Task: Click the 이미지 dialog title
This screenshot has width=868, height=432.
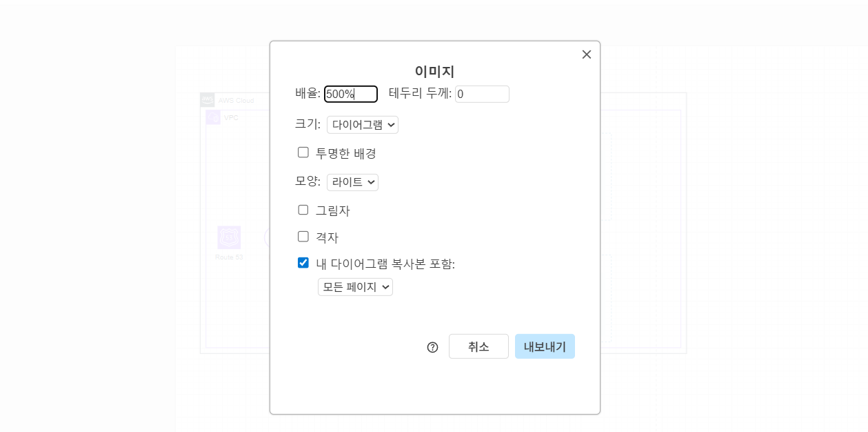Action: (x=434, y=71)
